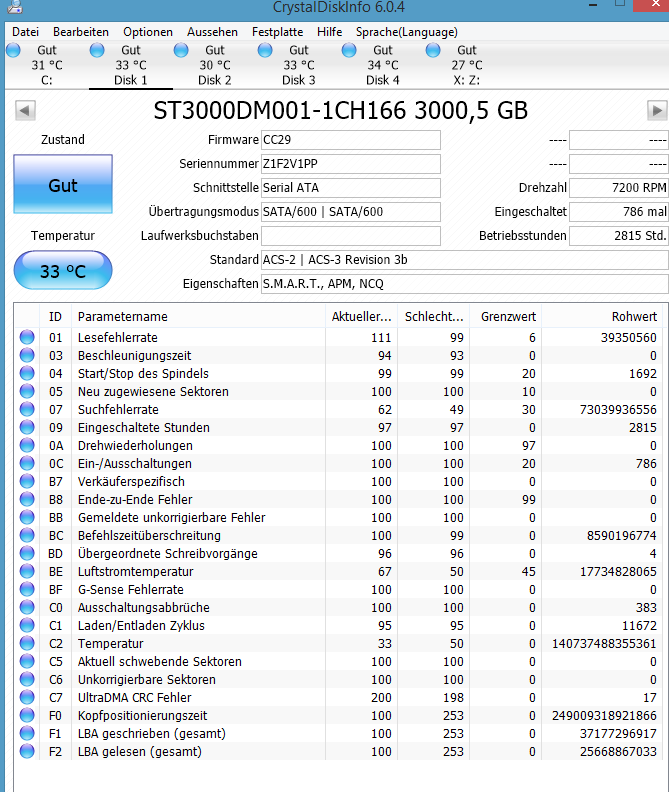669x792 pixels.
Task: Select the C: drive tab
Action: [46, 65]
